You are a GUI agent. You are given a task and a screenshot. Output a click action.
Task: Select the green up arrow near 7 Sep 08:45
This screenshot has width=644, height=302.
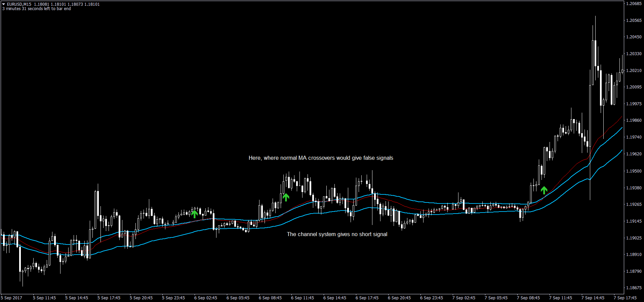pyautogui.click(x=544, y=190)
